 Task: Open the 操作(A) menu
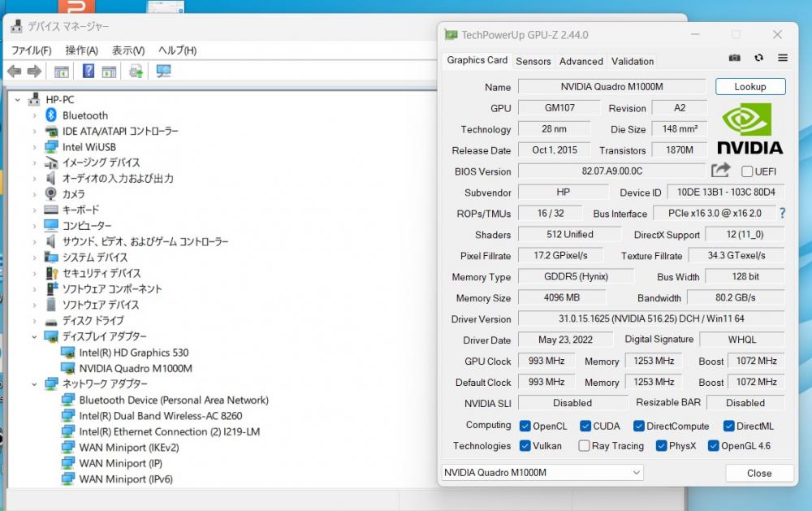coord(81,50)
